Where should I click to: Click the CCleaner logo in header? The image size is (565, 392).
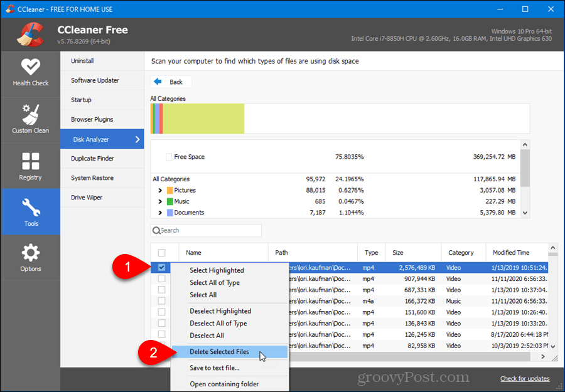[x=30, y=34]
